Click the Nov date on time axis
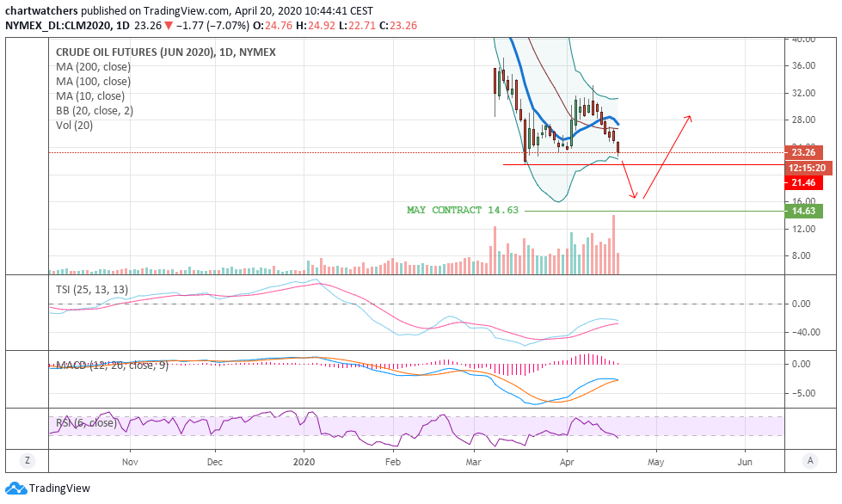Screen dimensions: 842x504 [x=130, y=462]
